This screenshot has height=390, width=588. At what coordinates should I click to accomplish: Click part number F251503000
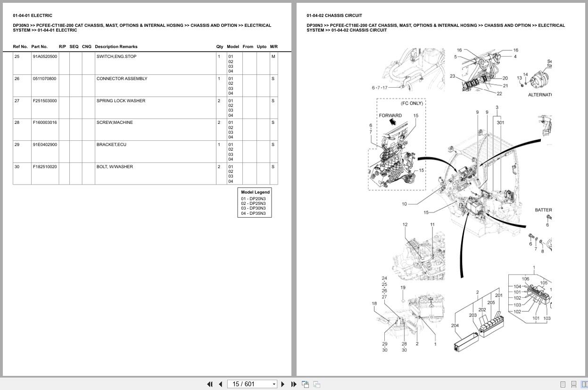(x=45, y=101)
